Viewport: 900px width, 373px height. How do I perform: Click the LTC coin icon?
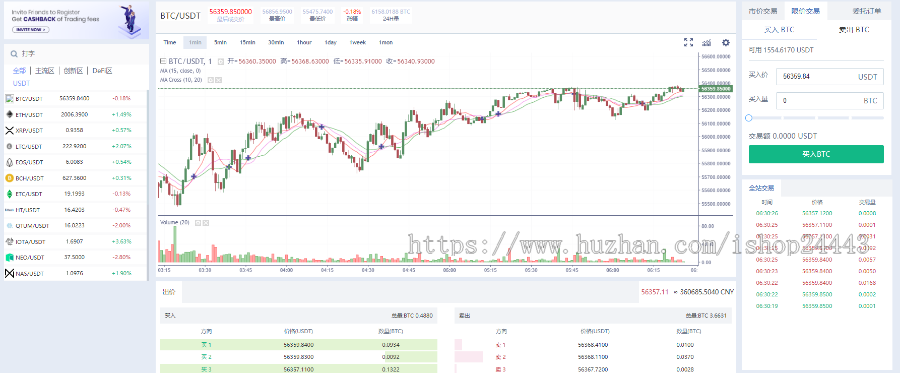click(x=9, y=146)
